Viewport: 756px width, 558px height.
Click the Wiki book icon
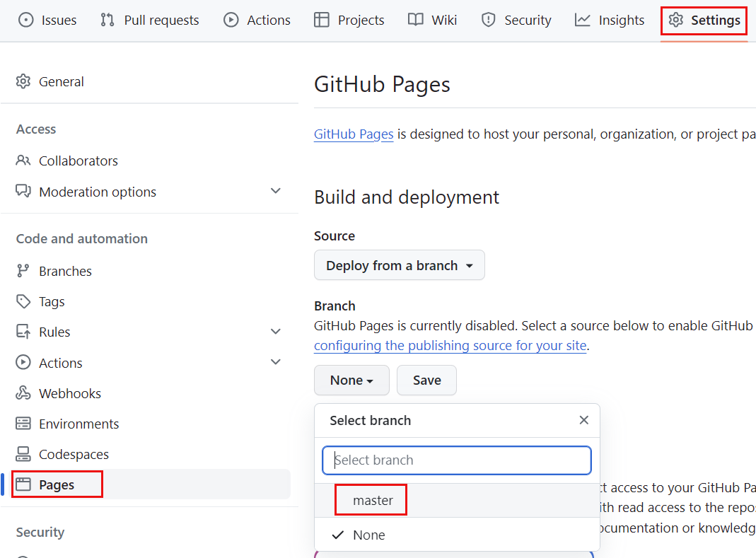tap(415, 20)
